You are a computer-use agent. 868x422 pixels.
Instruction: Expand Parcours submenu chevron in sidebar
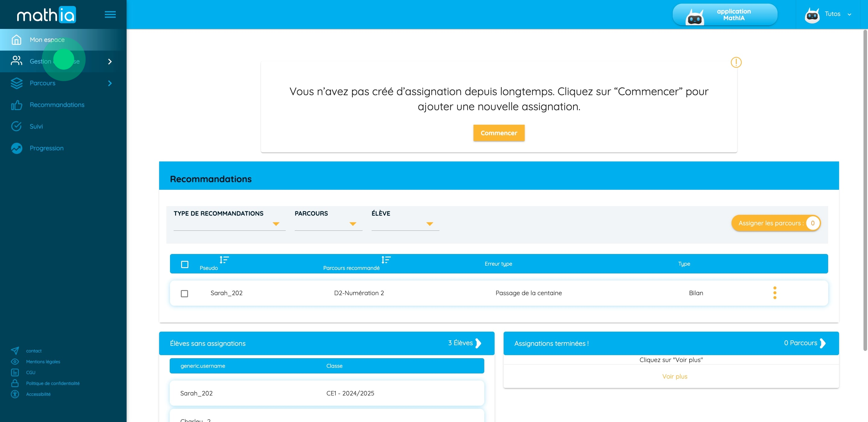tap(110, 83)
